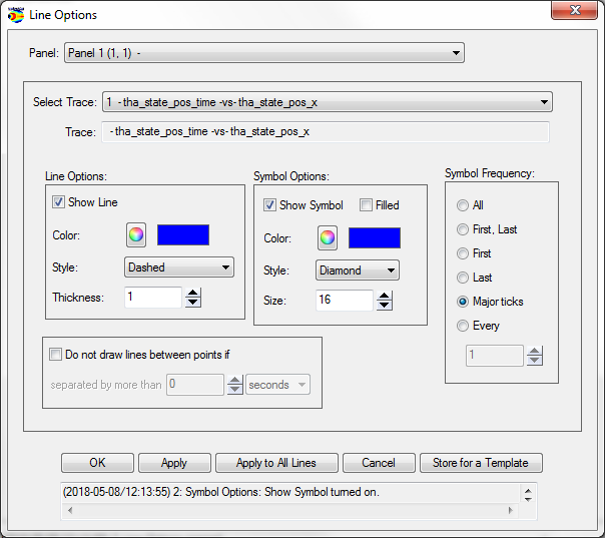Increase line thickness with up arrow
Viewport: 605px width, 538px height.
(193, 292)
